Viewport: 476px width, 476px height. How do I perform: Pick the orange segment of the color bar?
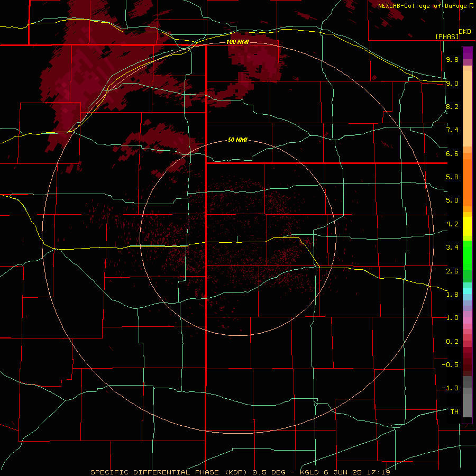(x=467, y=182)
